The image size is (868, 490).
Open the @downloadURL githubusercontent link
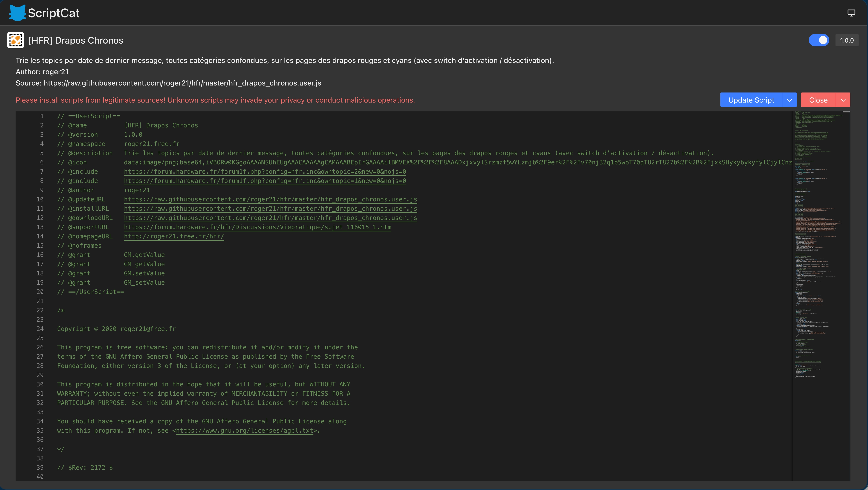click(x=271, y=218)
